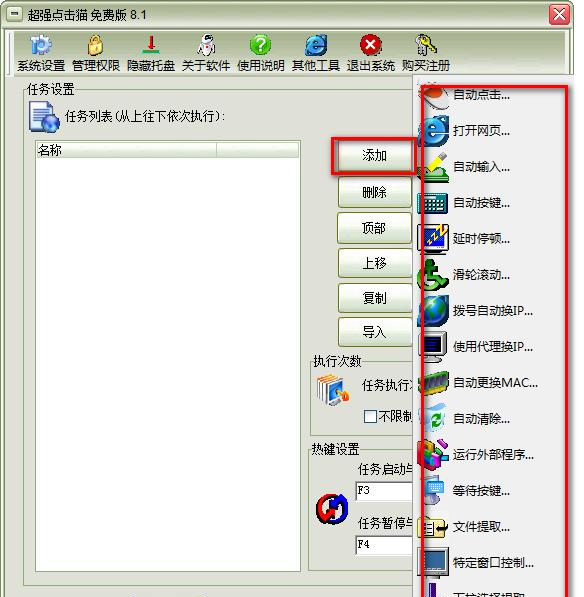Click the 导入 button
Image resolution: width=584 pixels, height=597 pixels.
[375, 332]
